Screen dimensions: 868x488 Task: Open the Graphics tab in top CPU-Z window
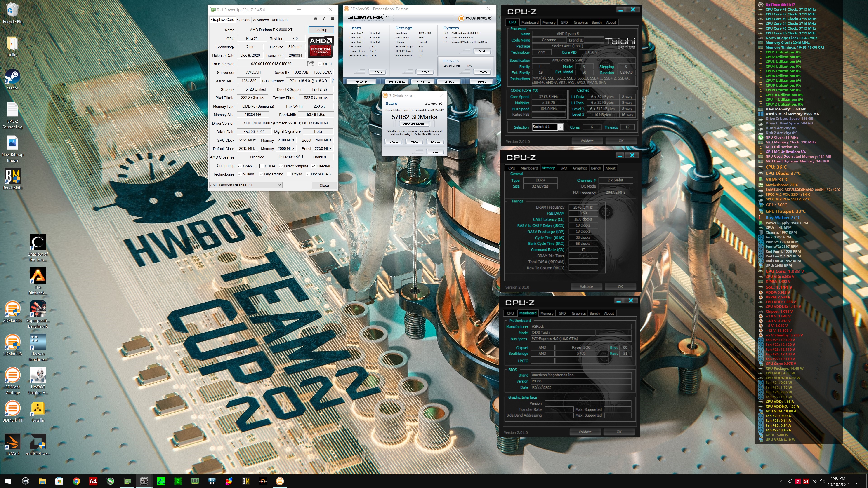click(580, 23)
